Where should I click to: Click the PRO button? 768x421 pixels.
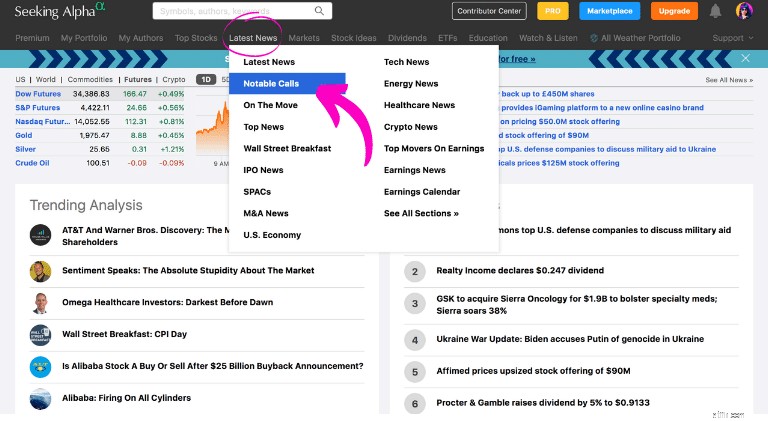(x=552, y=11)
